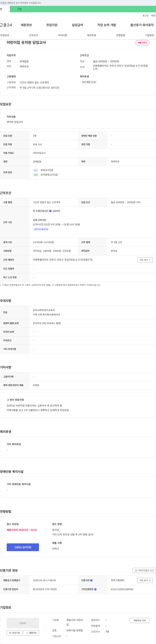The image size is (156, 644).
Task: Click the help icon beside 주 소정근로시간
Action: (x=50, y=211)
